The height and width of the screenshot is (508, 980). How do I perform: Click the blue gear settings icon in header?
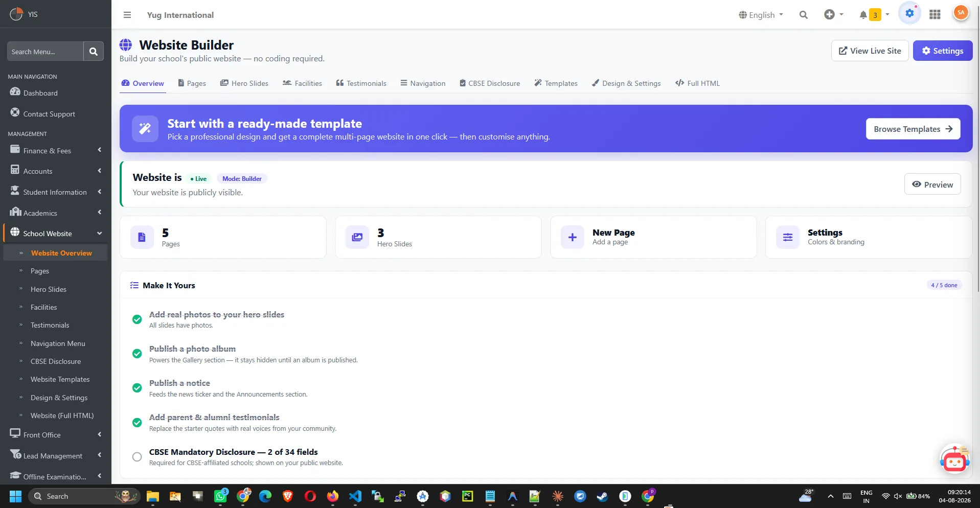tap(910, 14)
